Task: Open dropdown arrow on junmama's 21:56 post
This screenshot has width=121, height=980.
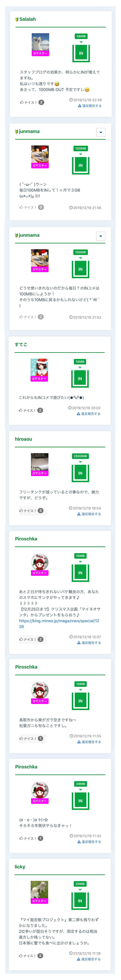Action: click(x=101, y=132)
